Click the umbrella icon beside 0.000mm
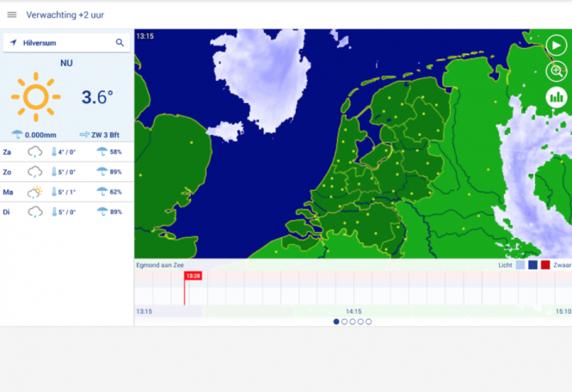Image resolution: width=572 pixels, height=392 pixels. (x=17, y=135)
